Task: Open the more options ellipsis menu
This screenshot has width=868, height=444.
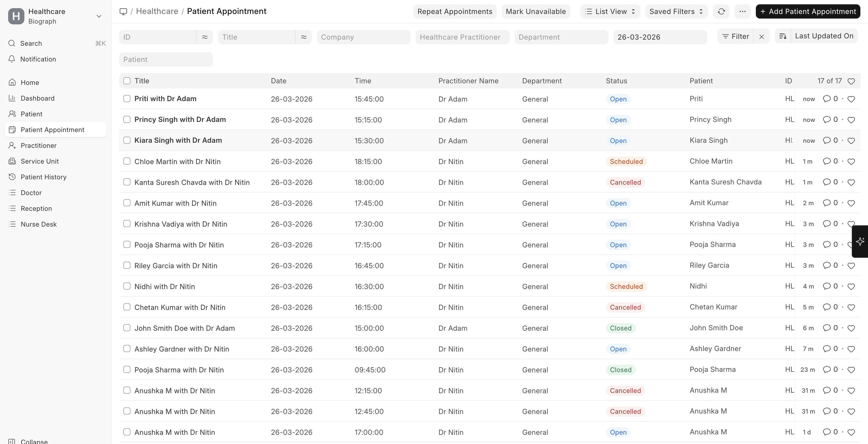Action: coord(742,11)
